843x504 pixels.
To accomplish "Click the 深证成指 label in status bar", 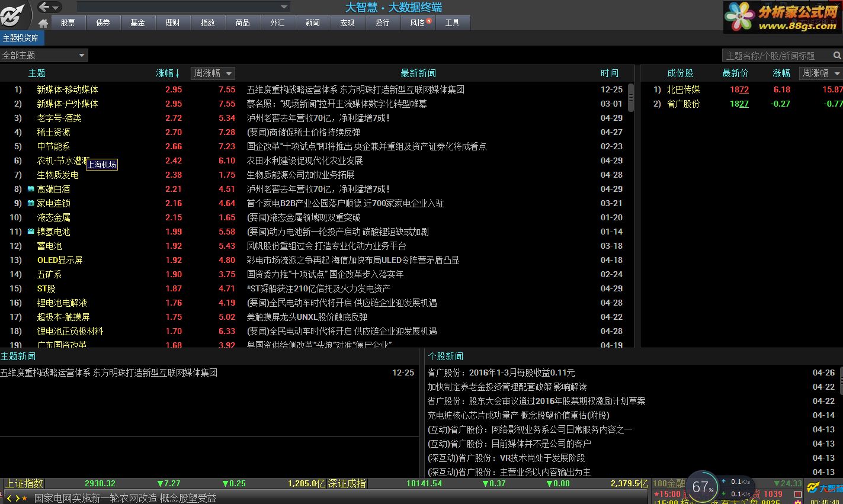I will point(347,483).
